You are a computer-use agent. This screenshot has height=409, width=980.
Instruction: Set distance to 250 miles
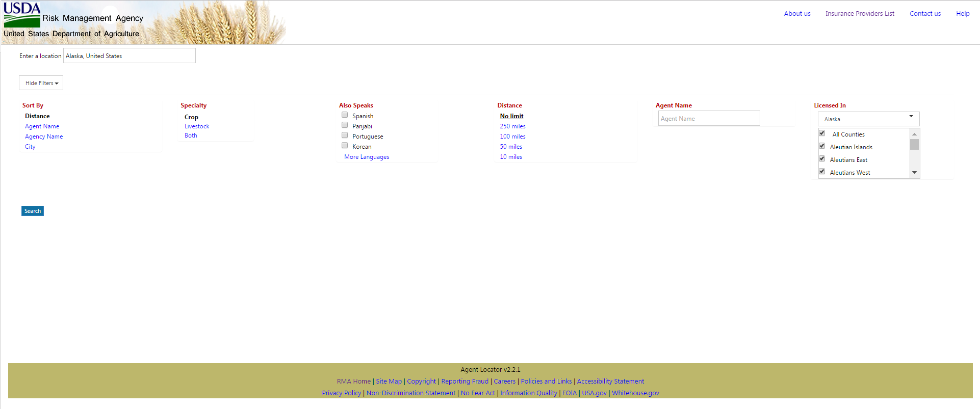512,126
